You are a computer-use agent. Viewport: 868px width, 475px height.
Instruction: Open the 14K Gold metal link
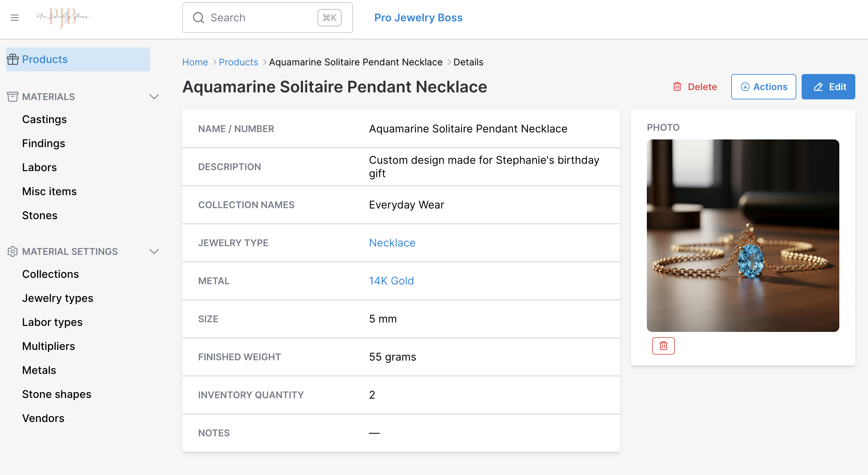[391, 281]
